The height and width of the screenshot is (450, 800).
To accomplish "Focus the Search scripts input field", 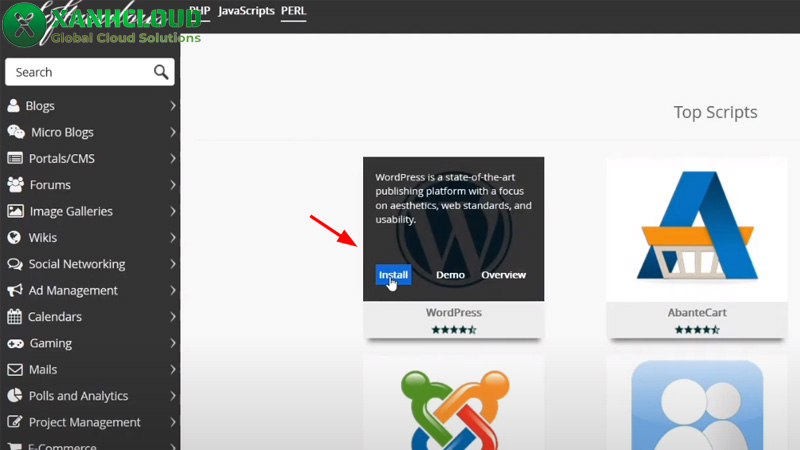I will click(x=90, y=72).
